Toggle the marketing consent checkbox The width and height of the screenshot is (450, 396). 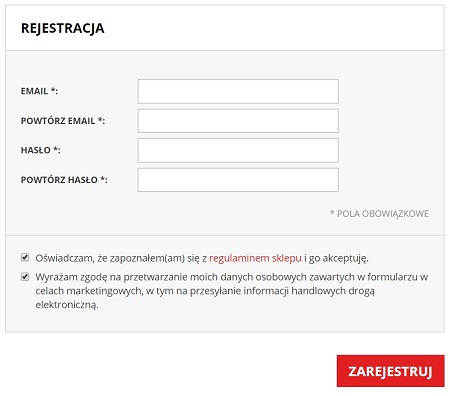point(25,277)
